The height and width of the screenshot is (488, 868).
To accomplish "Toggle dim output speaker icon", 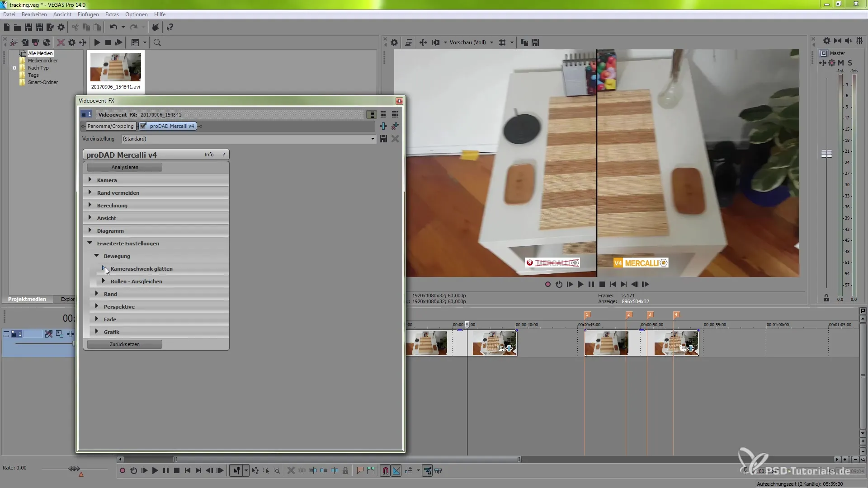I will pos(849,41).
